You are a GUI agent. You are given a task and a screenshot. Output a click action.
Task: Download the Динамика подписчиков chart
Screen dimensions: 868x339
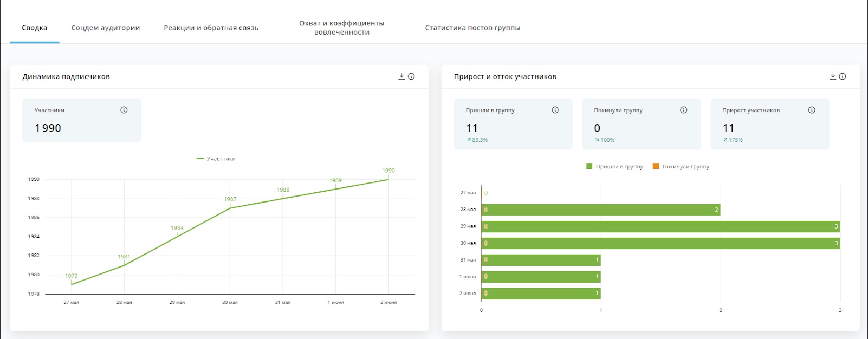(x=401, y=76)
